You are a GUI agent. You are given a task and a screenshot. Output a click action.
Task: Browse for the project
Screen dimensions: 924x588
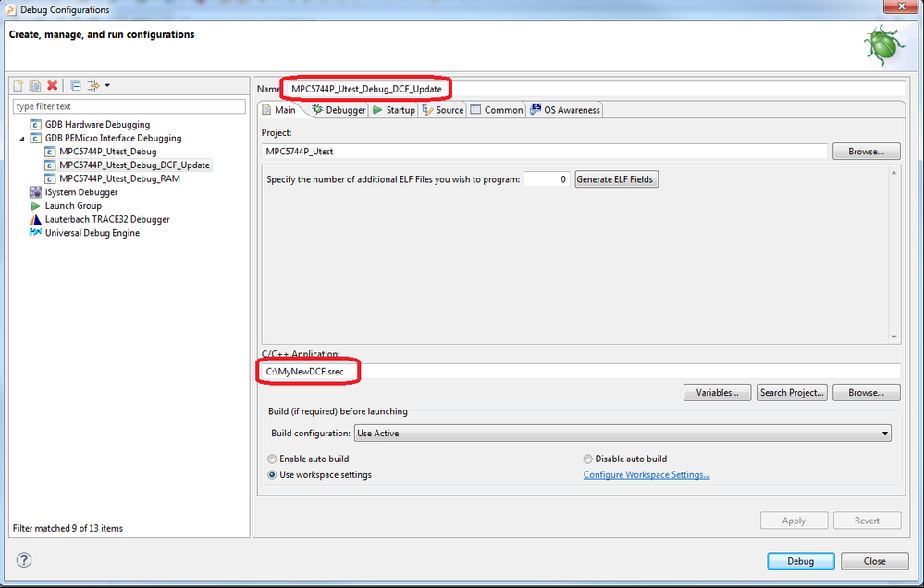867,152
